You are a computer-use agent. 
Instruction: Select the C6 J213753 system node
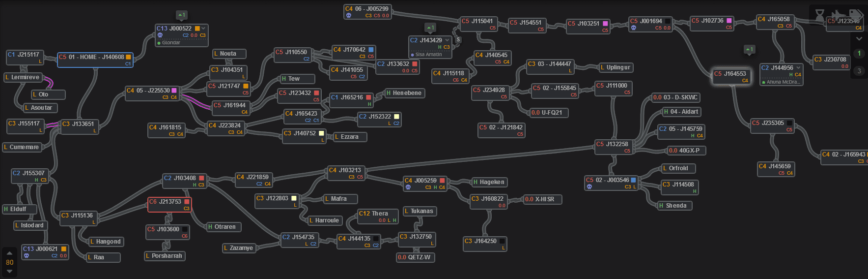[x=169, y=205]
